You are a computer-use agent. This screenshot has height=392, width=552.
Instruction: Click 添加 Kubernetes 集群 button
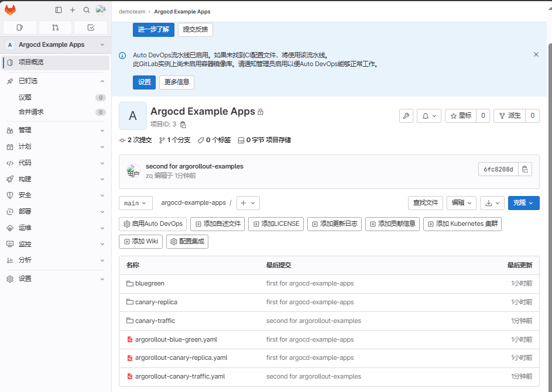click(462, 224)
